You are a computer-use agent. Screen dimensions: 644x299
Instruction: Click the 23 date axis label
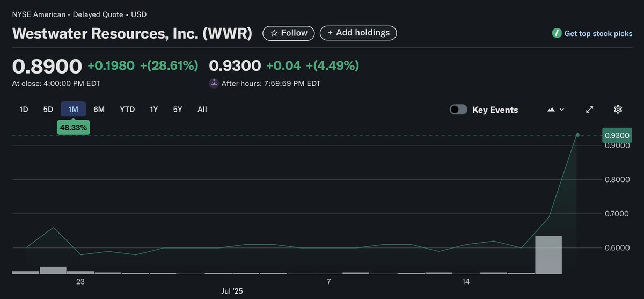click(x=80, y=281)
